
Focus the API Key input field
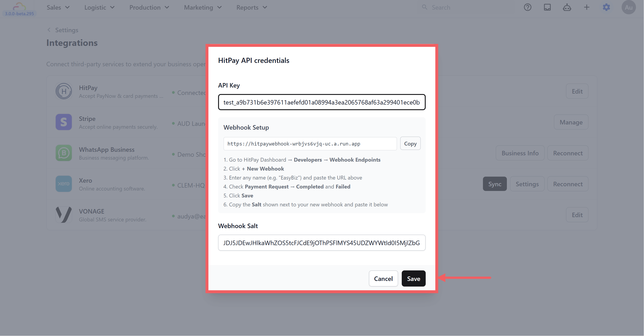[x=322, y=102]
